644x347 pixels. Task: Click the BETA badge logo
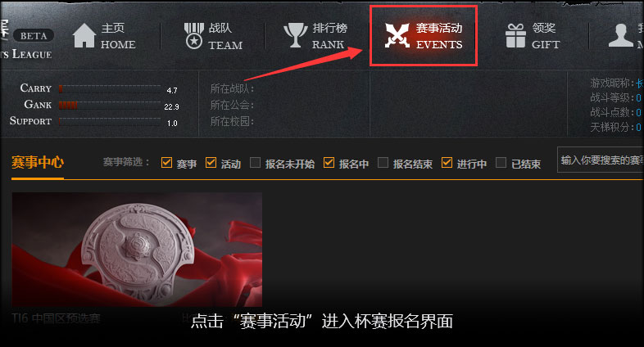pyautogui.click(x=34, y=36)
